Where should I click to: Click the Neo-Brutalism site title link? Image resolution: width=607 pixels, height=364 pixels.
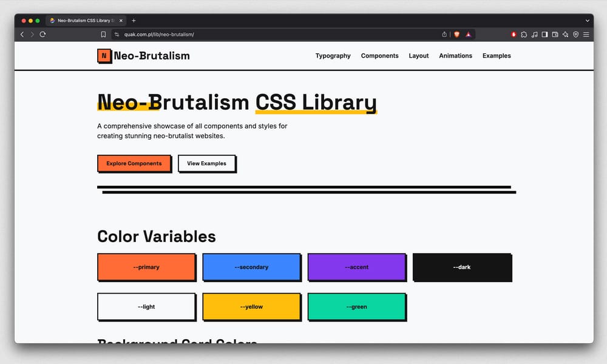152,56
